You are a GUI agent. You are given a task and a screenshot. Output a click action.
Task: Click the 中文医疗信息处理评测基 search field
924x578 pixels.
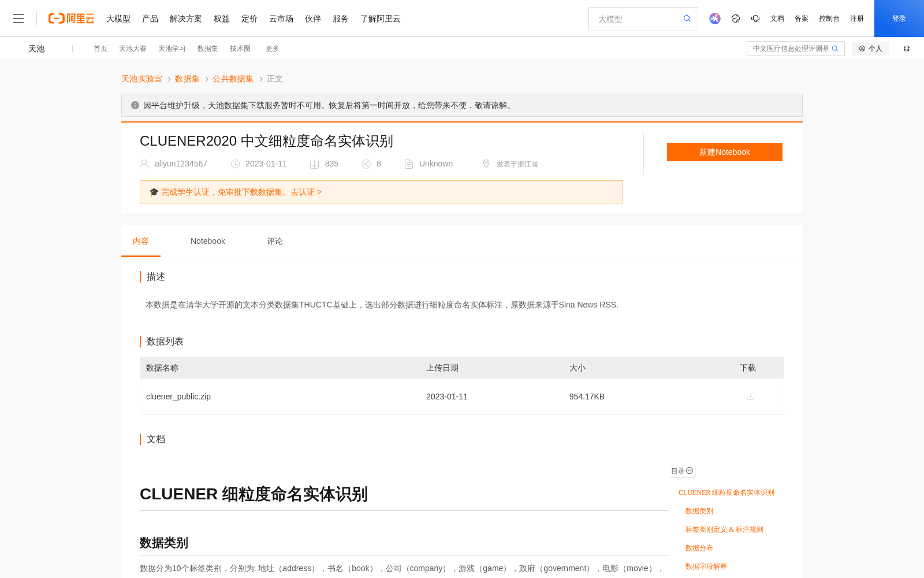789,49
